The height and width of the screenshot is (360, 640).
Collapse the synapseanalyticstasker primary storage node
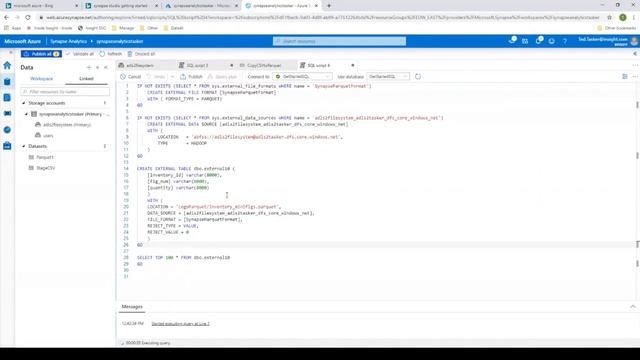coord(27,114)
